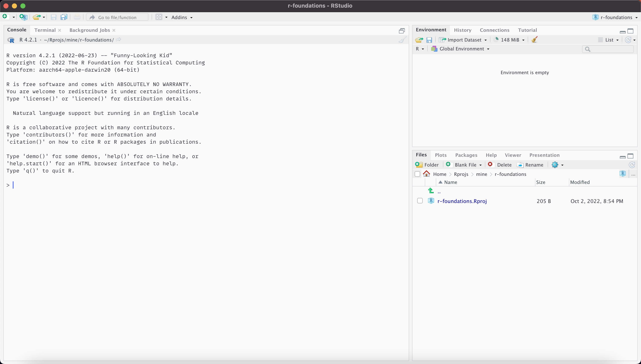Open the Addins dropdown menu
The width and height of the screenshot is (641, 364).
[x=182, y=17]
